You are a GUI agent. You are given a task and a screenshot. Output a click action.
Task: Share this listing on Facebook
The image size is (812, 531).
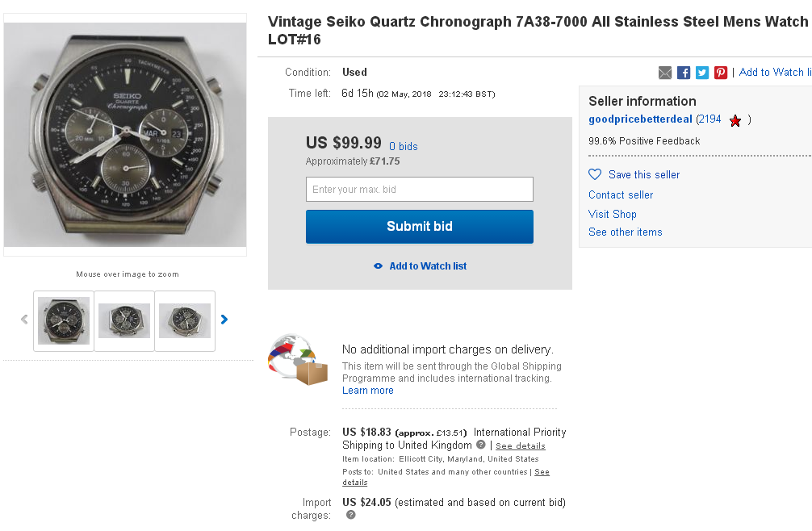click(684, 73)
